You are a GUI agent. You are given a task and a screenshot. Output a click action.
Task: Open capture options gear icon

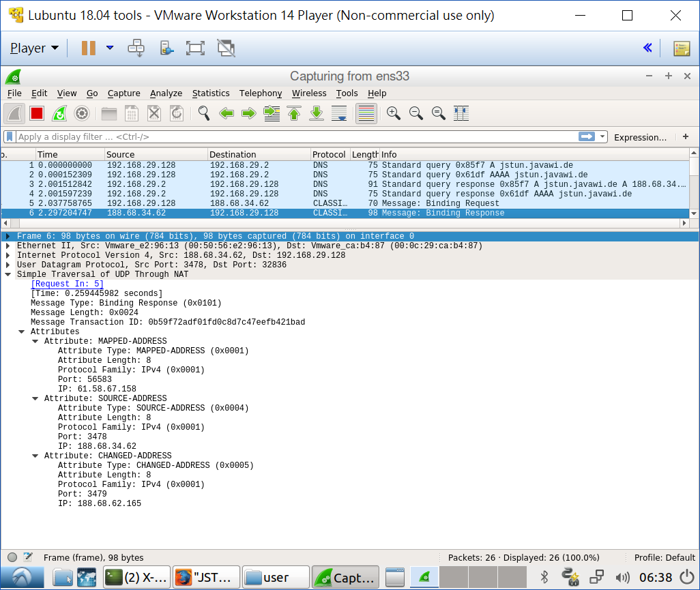[x=82, y=113]
